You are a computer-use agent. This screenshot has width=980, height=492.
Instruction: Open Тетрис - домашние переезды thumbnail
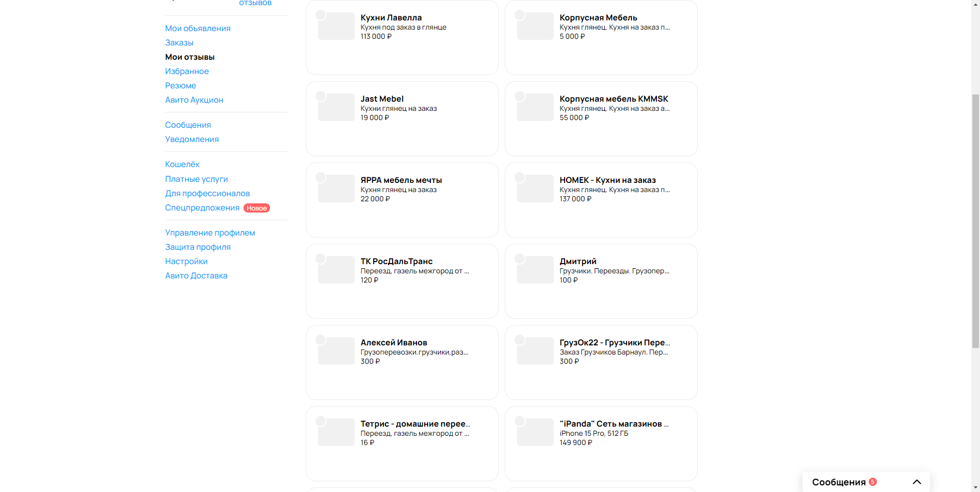click(x=336, y=432)
